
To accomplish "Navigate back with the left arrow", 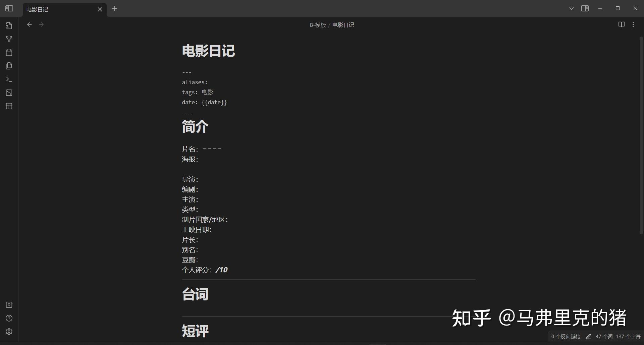I will [x=30, y=24].
